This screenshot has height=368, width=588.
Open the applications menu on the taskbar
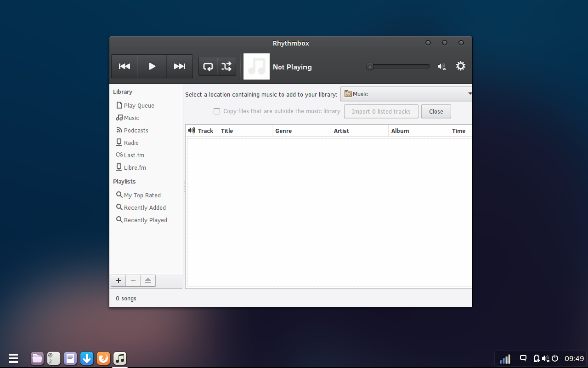[x=13, y=358]
